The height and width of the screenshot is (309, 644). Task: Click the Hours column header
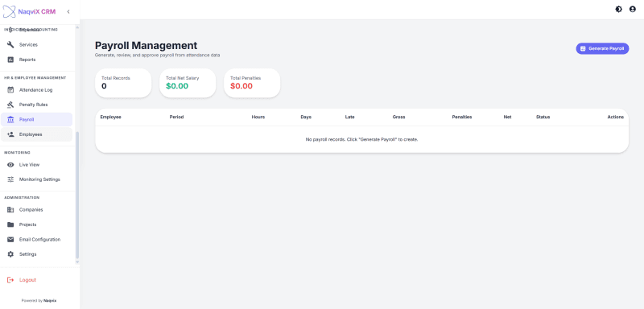click(x=258, y=117)
